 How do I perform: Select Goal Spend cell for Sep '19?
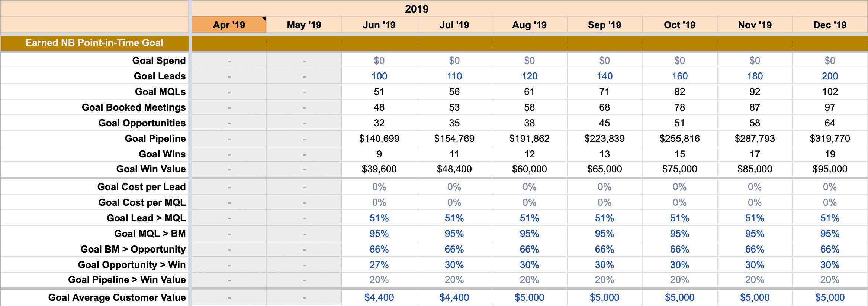coord(604,61)
